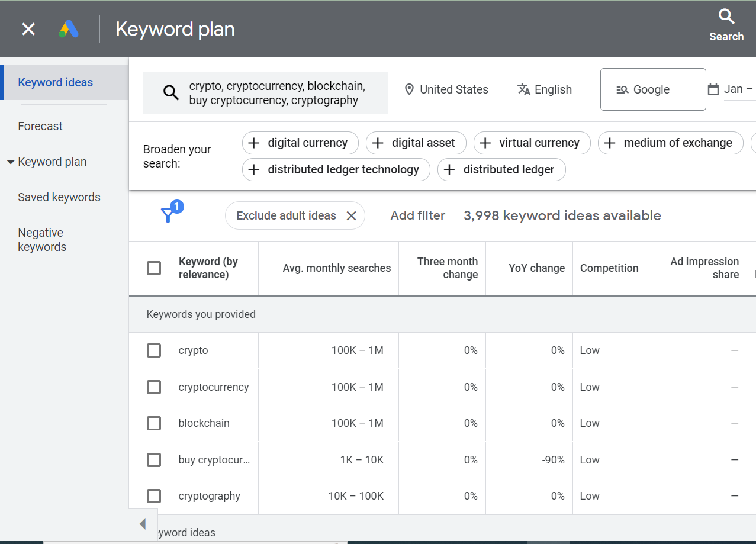Select the checkbox for the crypto keyword
Viewport: 756px width, 544px height.
click(x=153, y=350)
